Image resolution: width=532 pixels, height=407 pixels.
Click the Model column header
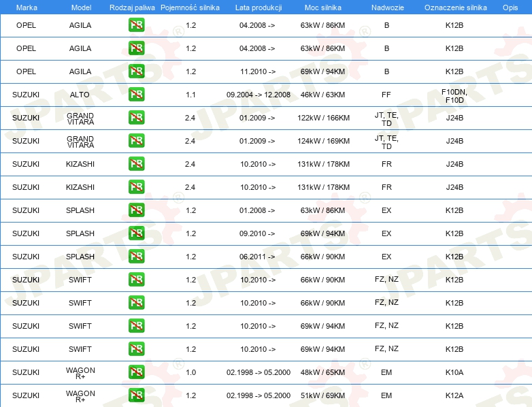tap(81, 7)
